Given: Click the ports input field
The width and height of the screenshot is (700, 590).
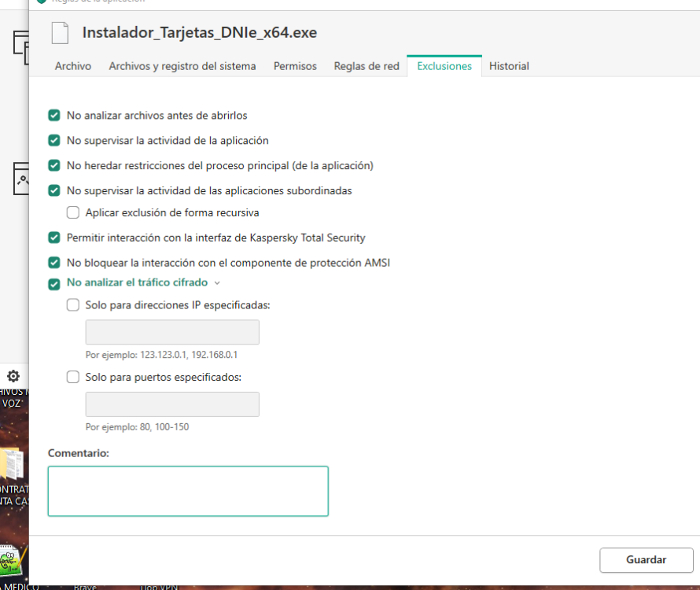Looking at the screenshot, I should (172, 404).
